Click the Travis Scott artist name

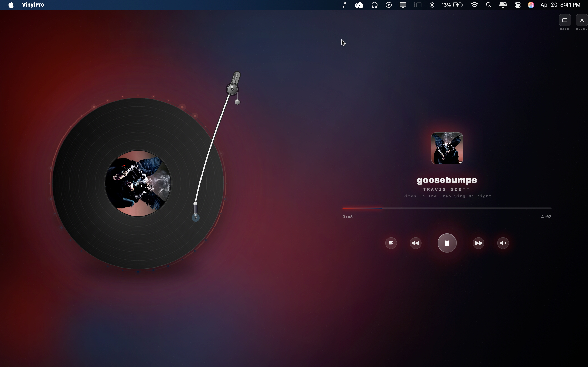coord(447,189)
